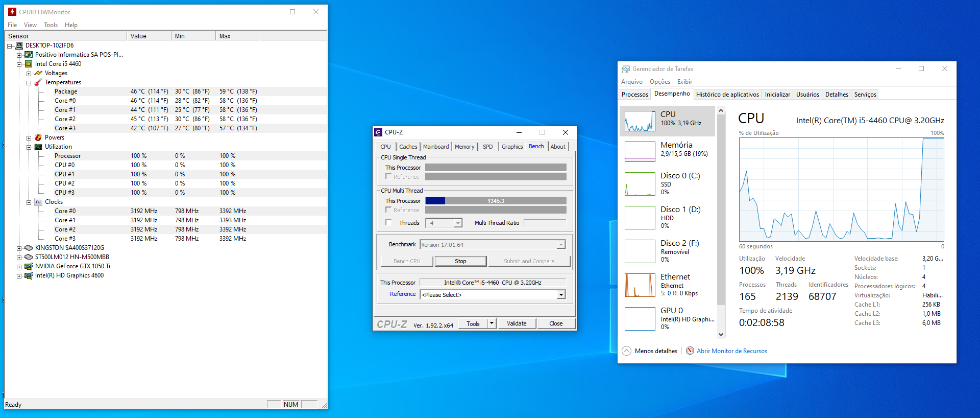
Task: Click the Powers flame icon
Action: (38, 137)
